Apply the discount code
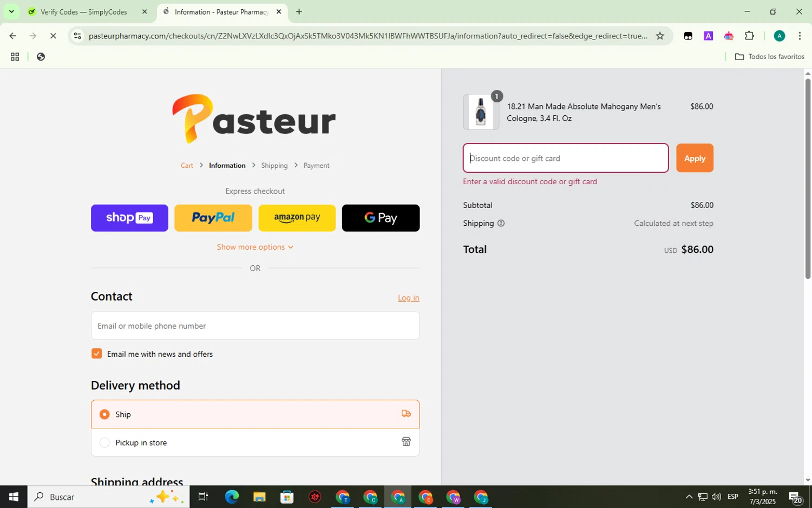812x508 pixels. (695, 158)
